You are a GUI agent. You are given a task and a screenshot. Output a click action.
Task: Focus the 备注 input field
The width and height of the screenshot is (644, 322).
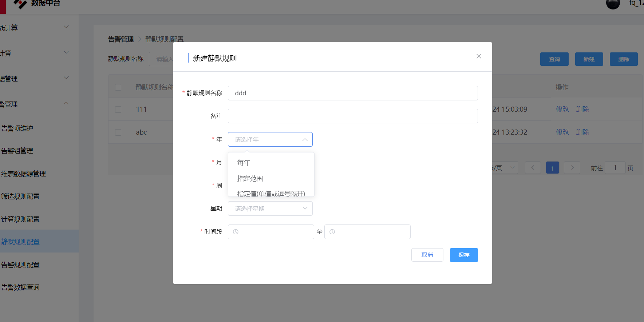tap(353, 116)
